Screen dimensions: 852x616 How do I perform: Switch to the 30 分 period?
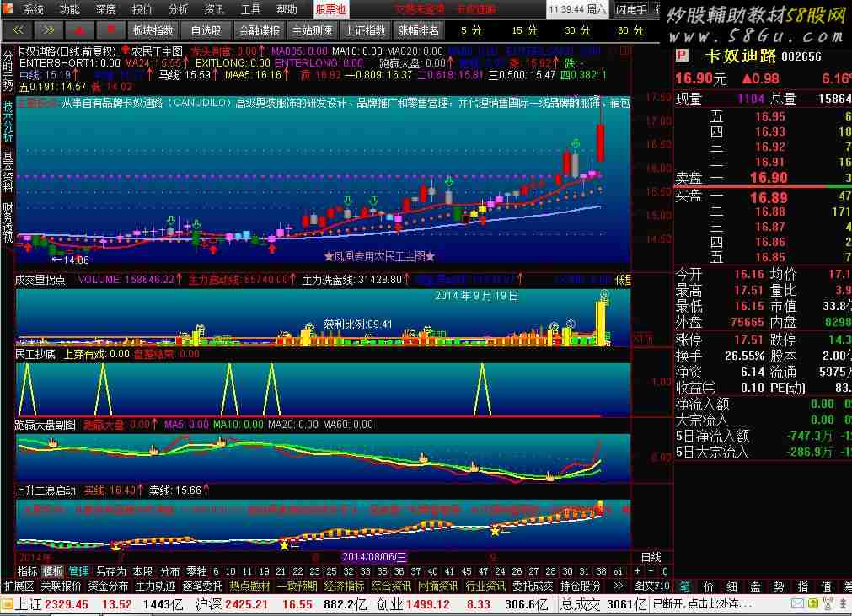(x=577, y=30)
